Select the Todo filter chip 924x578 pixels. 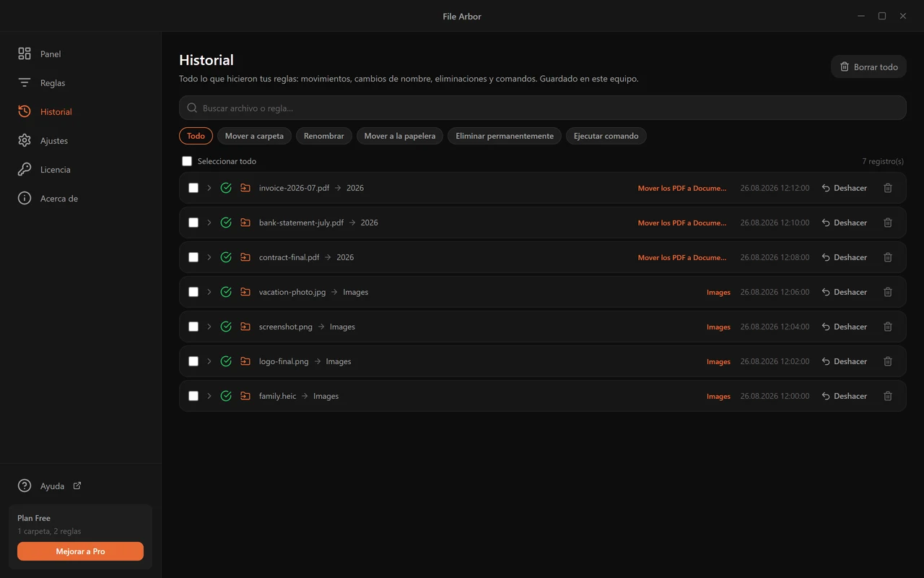(196, 136)
